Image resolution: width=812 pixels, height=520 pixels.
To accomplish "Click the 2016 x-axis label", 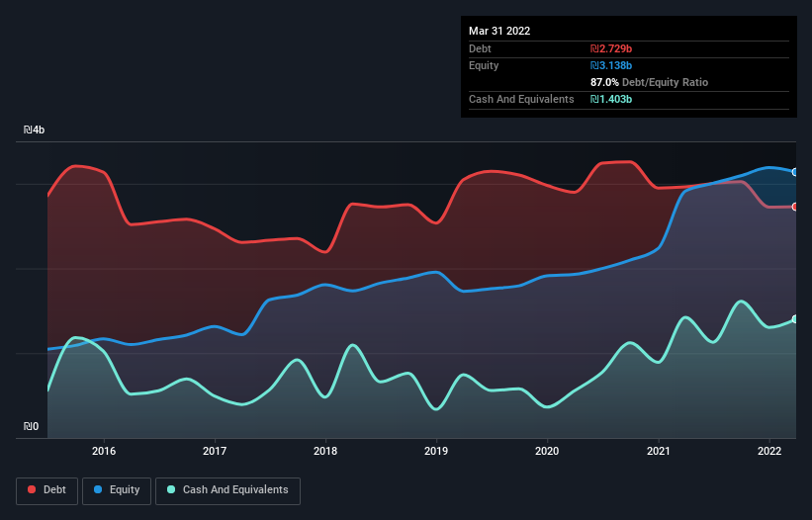I will pyautogui.click(x=104, y=451).
